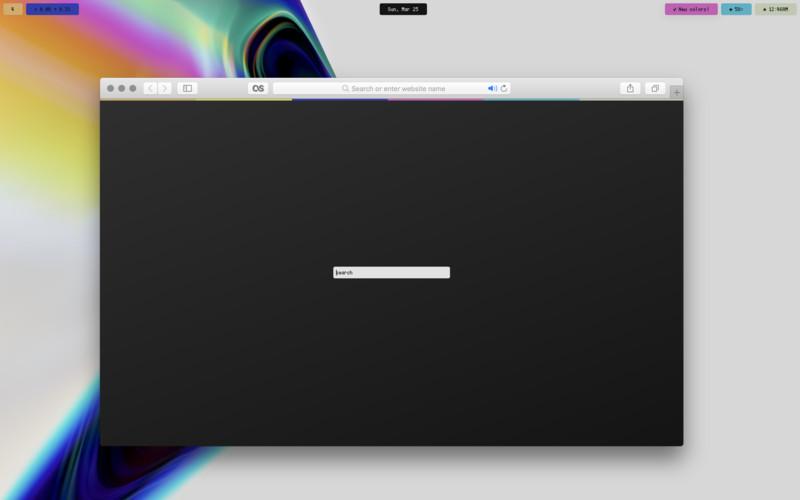Open the Share menu button
The image size is (800, 500).
[x=630, y=88]
